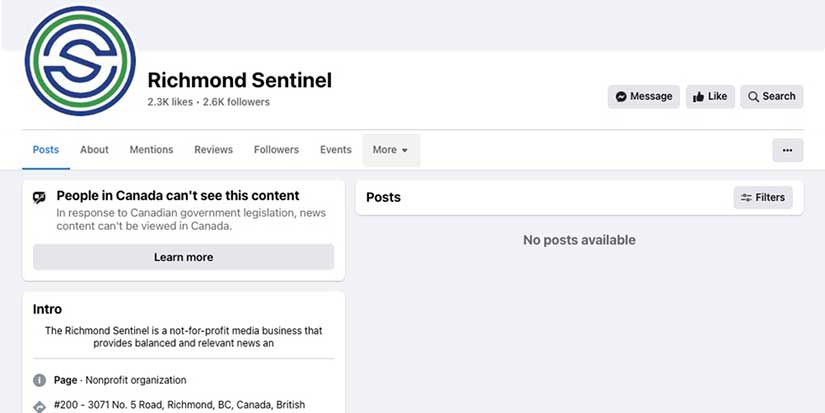Click the 2.3K likes link
825x413 pixels.
coord(170,102)
